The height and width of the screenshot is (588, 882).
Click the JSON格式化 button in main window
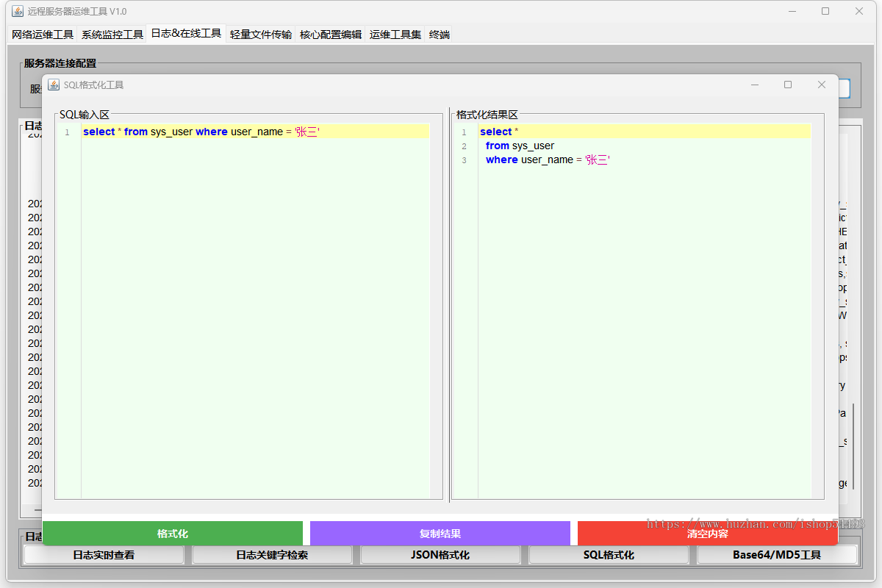pyautogui.click(x=440, y=555)
